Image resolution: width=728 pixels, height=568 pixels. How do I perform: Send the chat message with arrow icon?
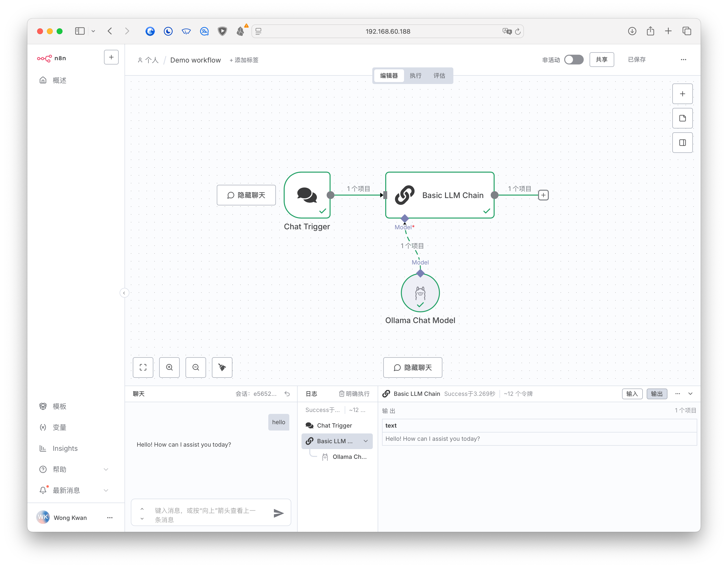(278, 513)
